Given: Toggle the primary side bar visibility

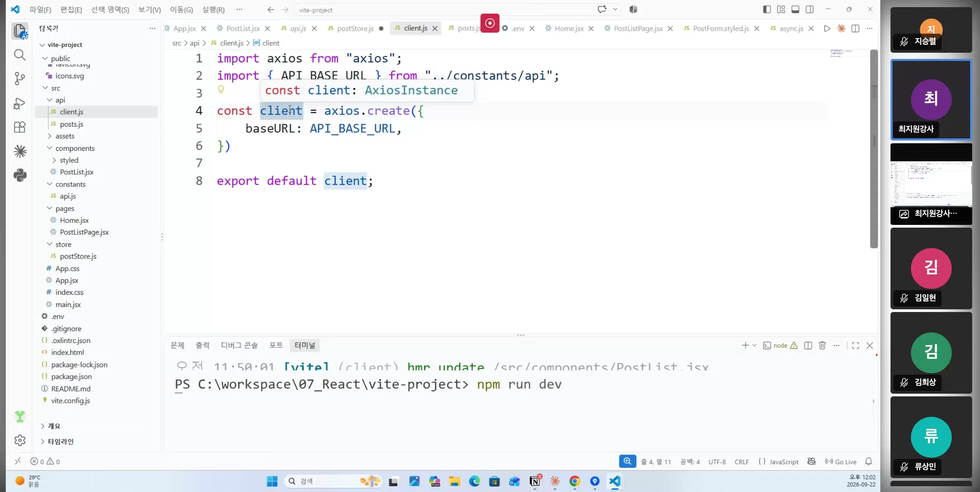Looking at the screenshot, I should [x=767, y=10].
